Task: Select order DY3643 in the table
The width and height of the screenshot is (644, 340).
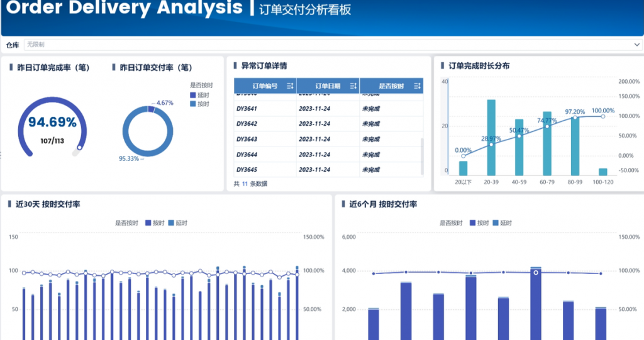Action: (247, 139)
